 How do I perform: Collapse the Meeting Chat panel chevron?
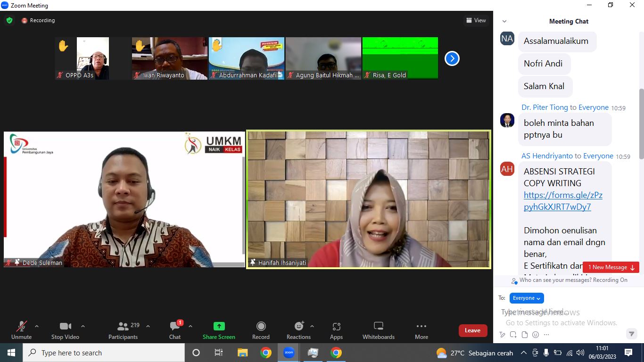point(504,21)
